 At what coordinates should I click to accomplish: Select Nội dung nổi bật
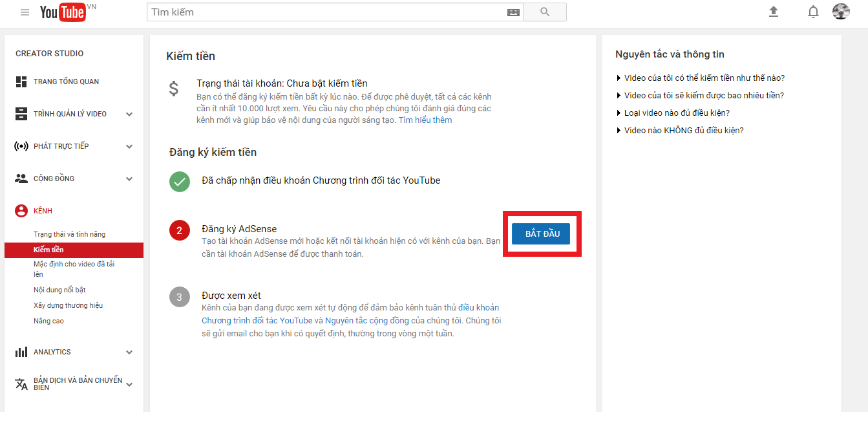59,290
